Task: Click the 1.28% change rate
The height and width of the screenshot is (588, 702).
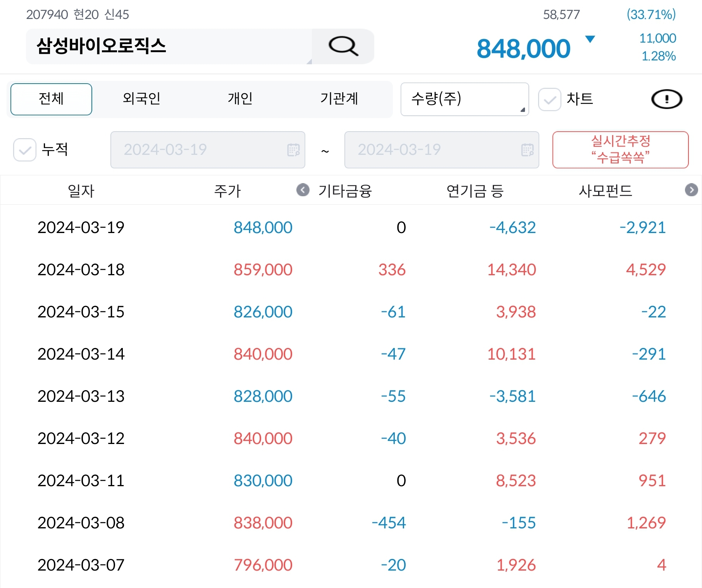Action: 659,56
